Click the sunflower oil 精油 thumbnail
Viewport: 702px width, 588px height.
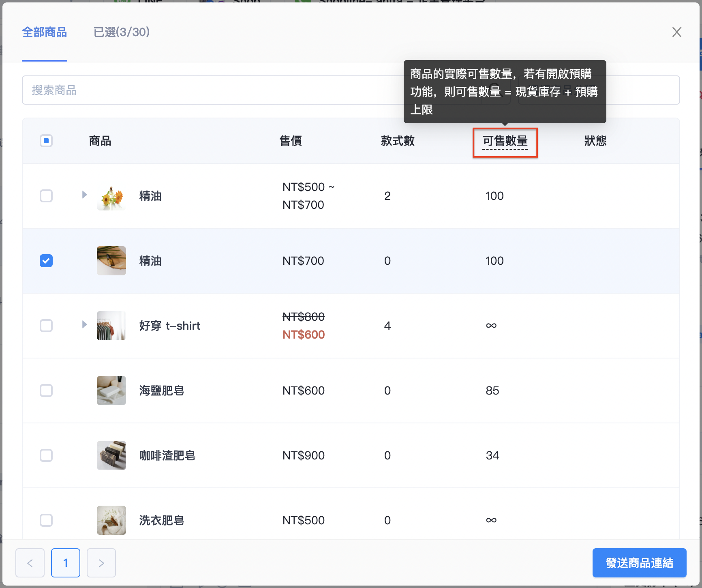[x=111, y=196]
